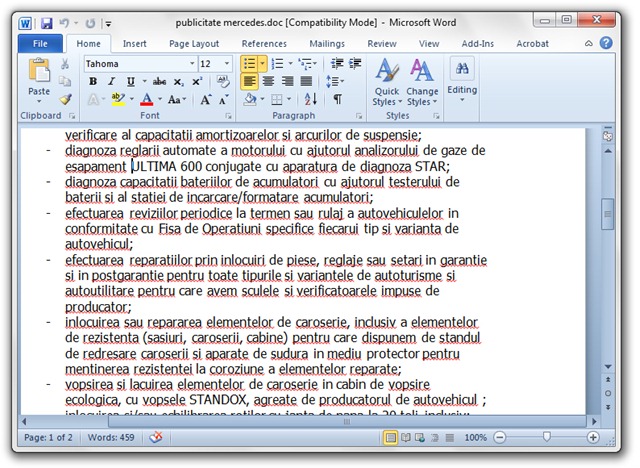Open Customize Quick Access Toolbar dropdown
The width and height of the screenshot is (640, 468).
108,24
